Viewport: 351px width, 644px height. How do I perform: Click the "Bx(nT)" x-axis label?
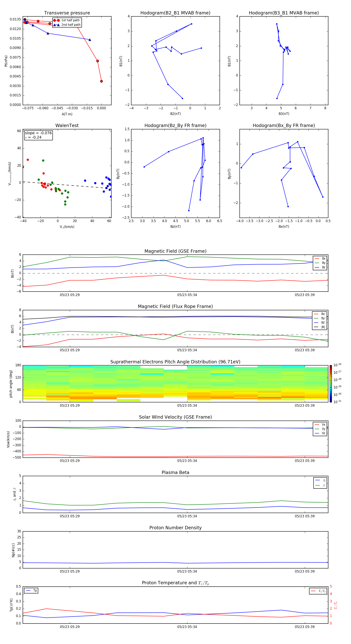pos(284,227)
